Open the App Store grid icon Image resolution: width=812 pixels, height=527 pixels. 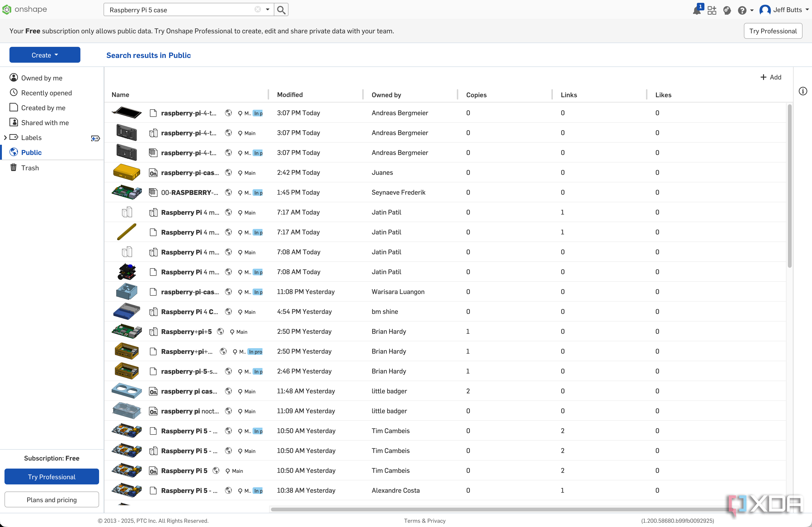point(712,10)
